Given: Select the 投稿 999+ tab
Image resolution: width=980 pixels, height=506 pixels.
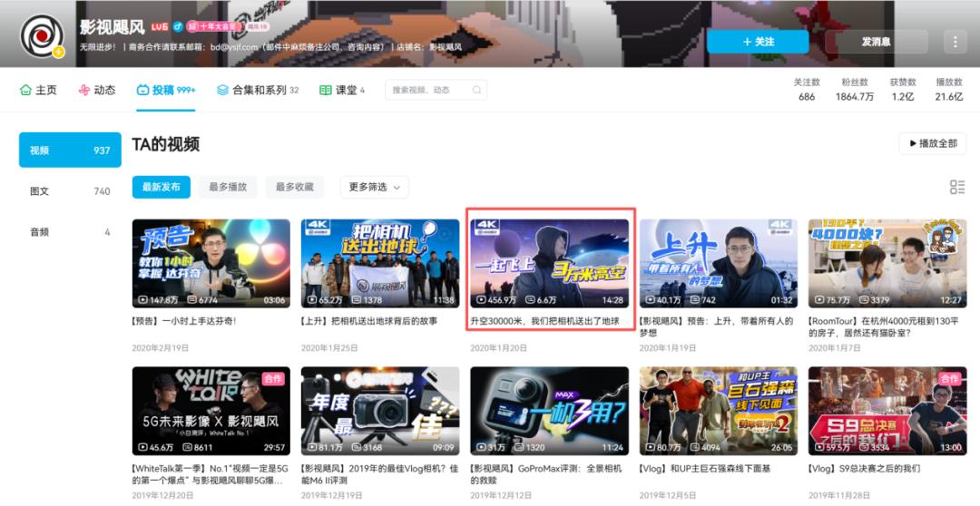Looking at the screenshot, I should click(166, 90).
